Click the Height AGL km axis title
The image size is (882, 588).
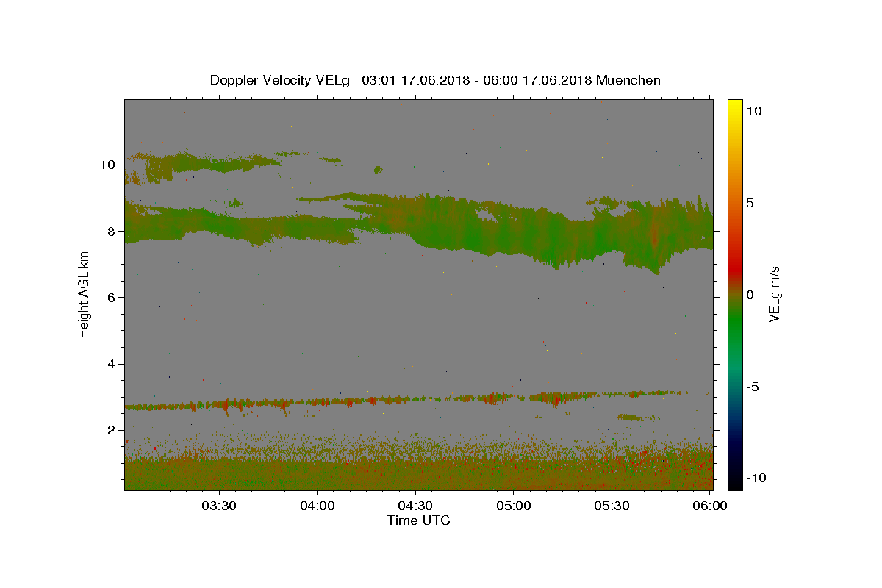[x=85, y=294]
